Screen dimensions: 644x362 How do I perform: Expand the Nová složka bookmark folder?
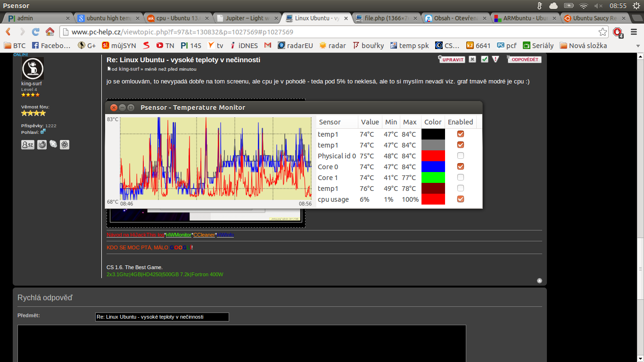click(x=583, y=46)
